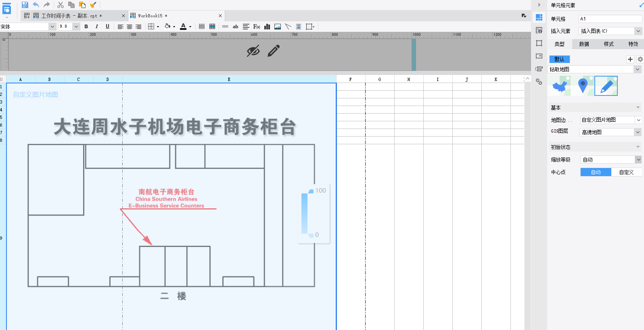644x330 pixels.
Task: Align cell text right
Action: 138,27
